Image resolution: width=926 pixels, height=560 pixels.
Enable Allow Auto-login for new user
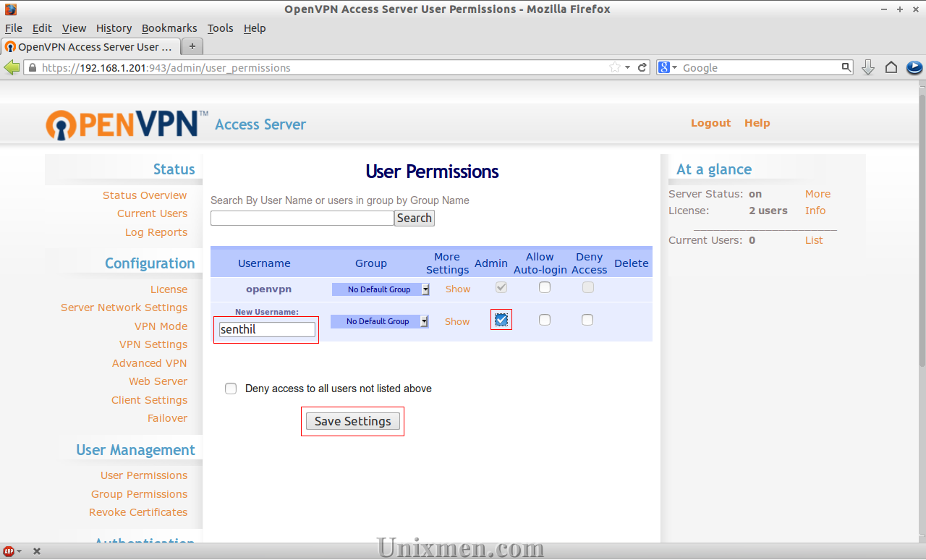click(545, 320)
